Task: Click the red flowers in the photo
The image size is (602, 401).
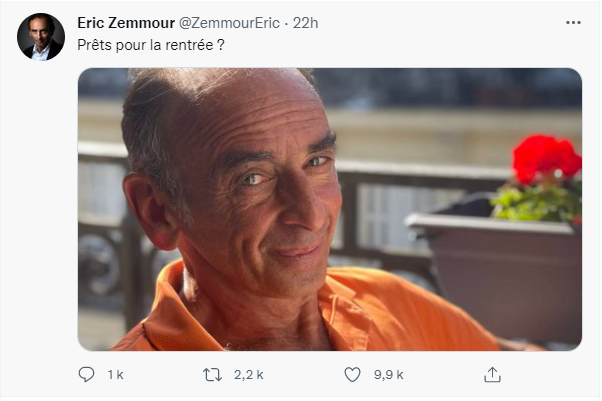Action: [545, 158]
